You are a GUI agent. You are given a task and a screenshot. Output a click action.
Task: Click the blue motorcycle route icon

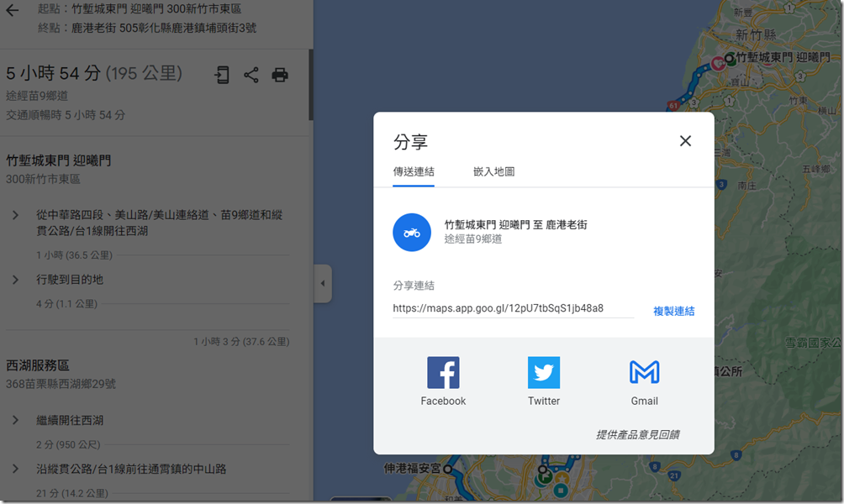pos(412,233)
